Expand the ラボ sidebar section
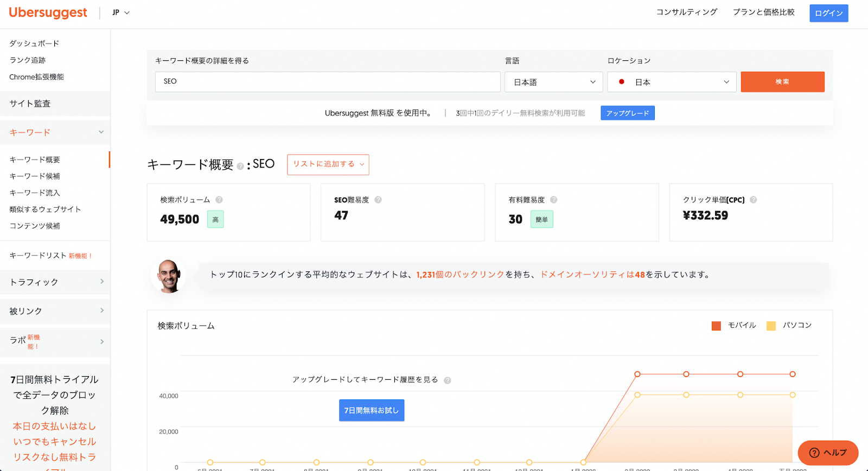 coord(102,341)
